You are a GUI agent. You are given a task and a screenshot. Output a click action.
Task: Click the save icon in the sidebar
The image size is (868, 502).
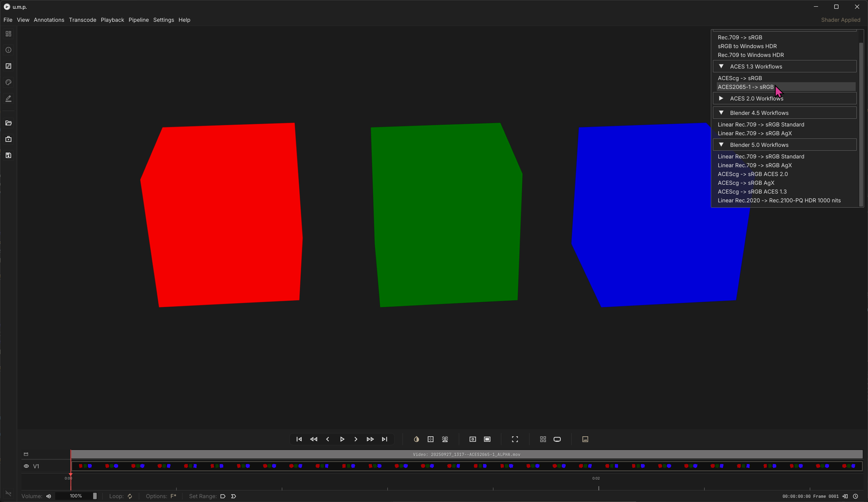tap(8, 156)
